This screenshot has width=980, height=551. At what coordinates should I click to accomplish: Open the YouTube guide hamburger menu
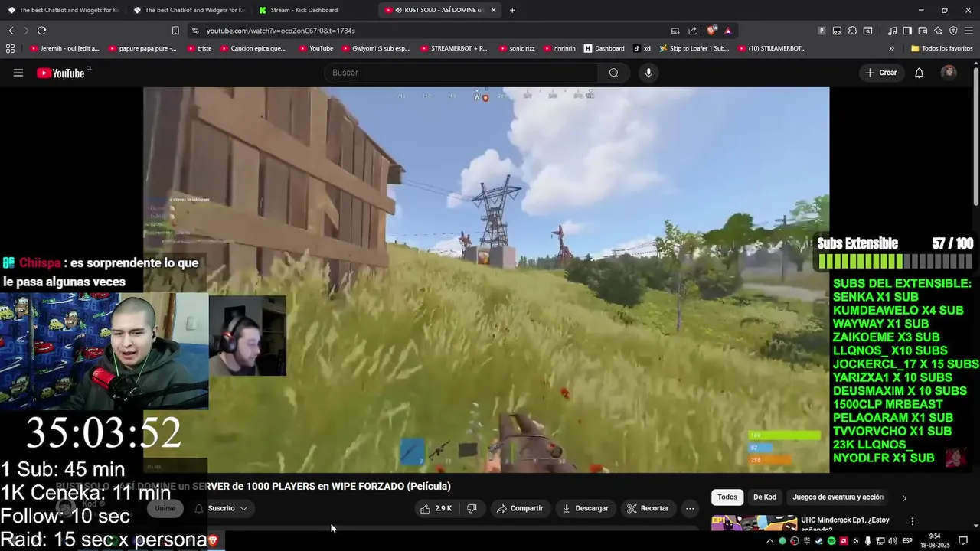18,73
